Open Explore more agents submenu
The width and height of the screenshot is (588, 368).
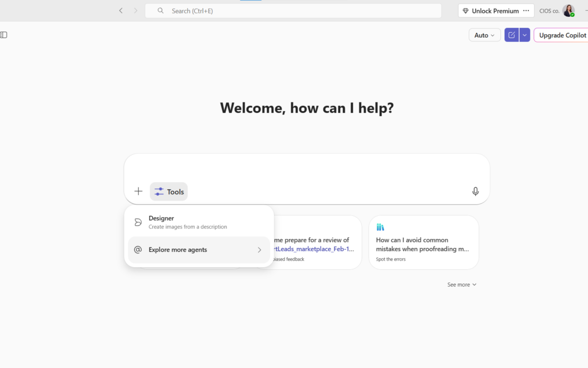199,250
